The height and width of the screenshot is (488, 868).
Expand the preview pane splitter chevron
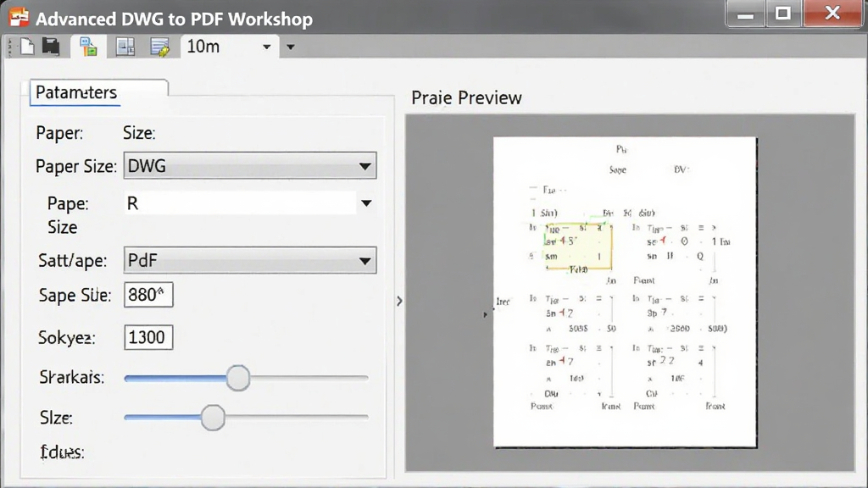[x=400, y=301]
